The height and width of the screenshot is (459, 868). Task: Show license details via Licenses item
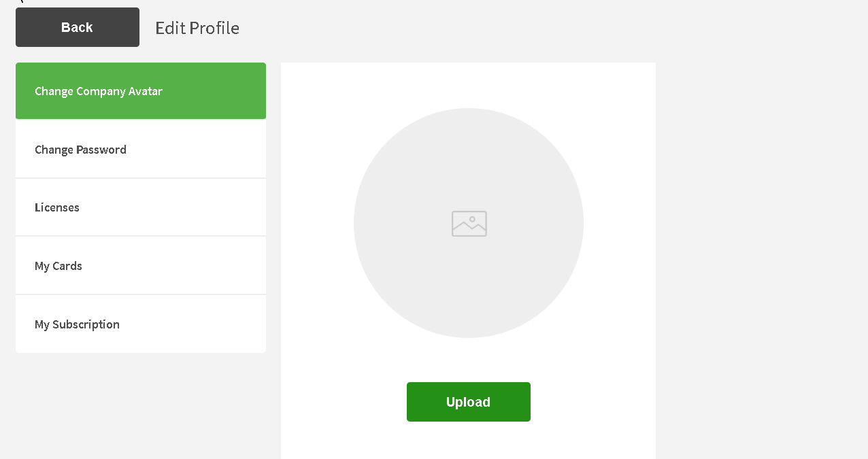coord(141,207)
